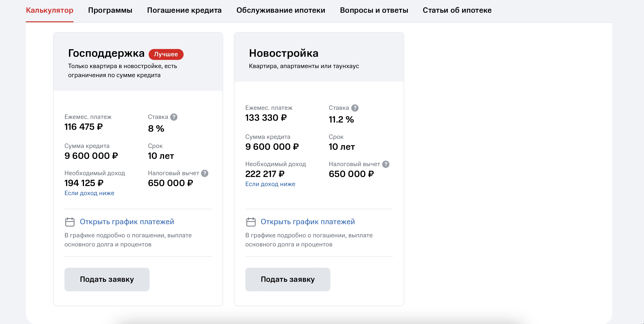
Task: Click Ставка help icon in Новостройка card
Action: (x=355, y=108)
